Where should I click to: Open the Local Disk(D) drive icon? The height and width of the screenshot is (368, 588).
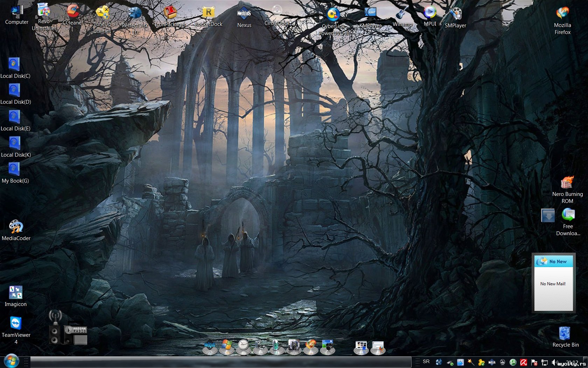(x=16, y=94)
